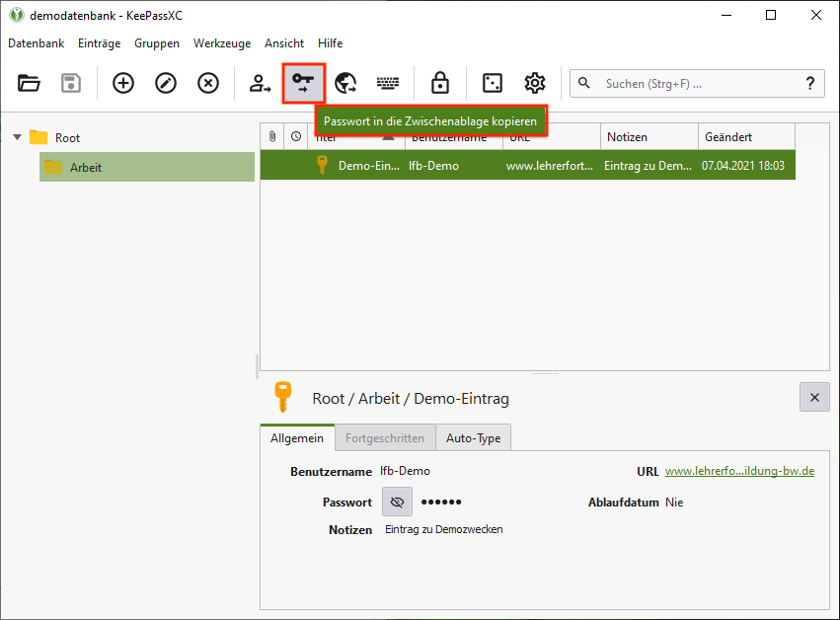840x620 pixels.
Task: Click the Auto-Type keyboard icon
Action: 388,84
